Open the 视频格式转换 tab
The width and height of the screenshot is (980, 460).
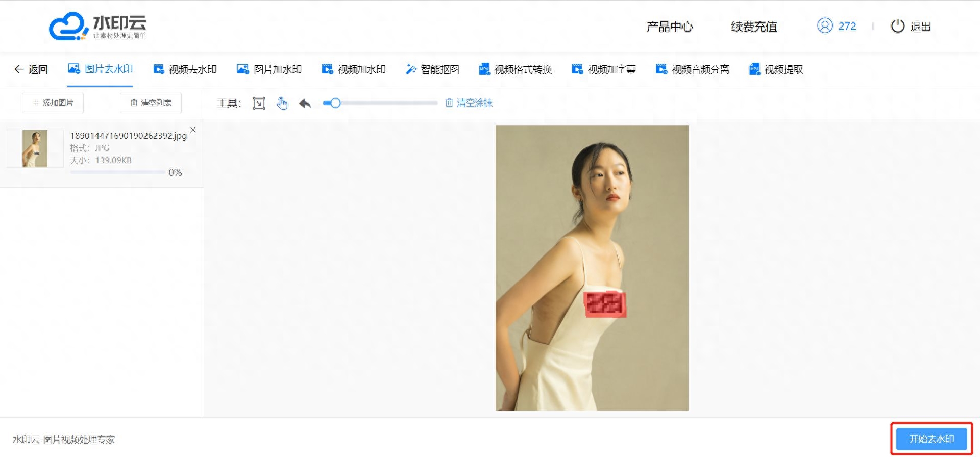[515, 69]
